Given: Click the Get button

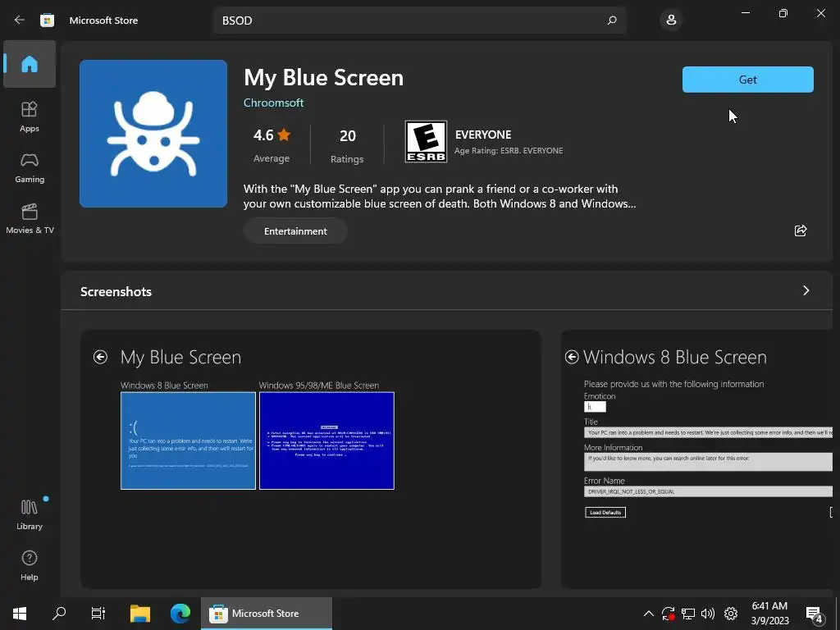Looking at the screenshot, I should [748, 80].
